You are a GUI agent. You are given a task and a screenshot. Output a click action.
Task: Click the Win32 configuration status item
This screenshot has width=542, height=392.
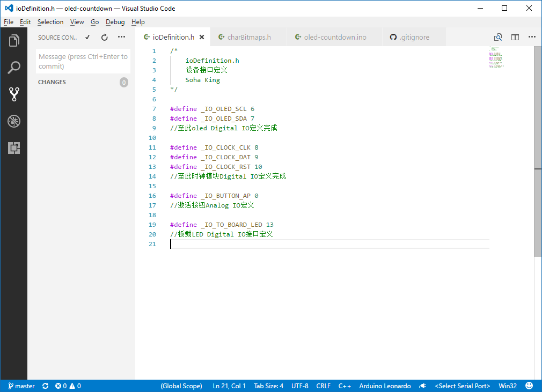click(508, 386)
